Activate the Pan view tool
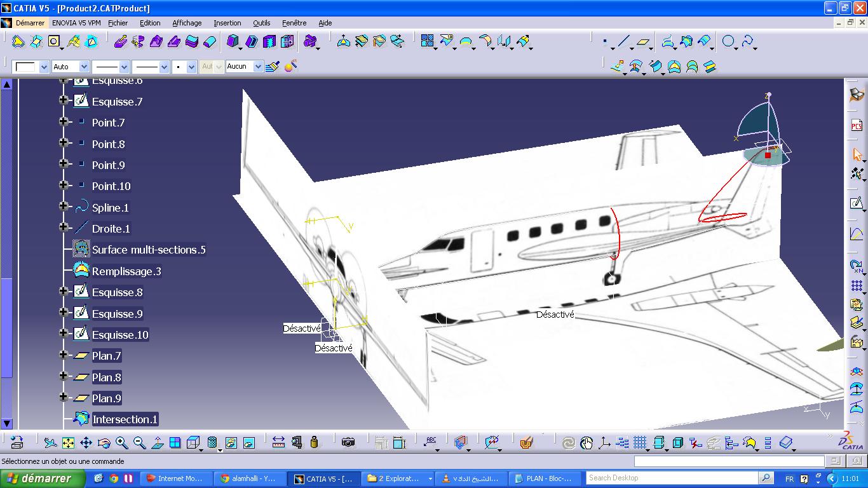 [x=86, y=442]
